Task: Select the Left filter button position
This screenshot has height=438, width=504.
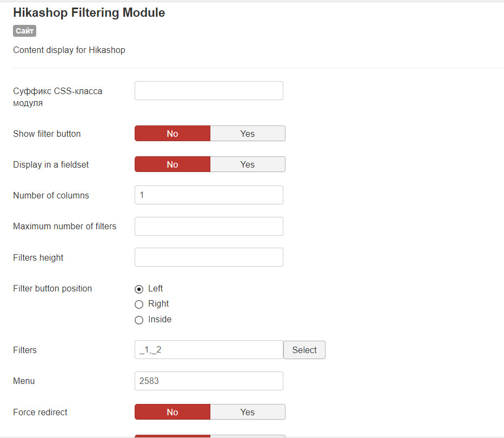Action: [x=139, y=289]
